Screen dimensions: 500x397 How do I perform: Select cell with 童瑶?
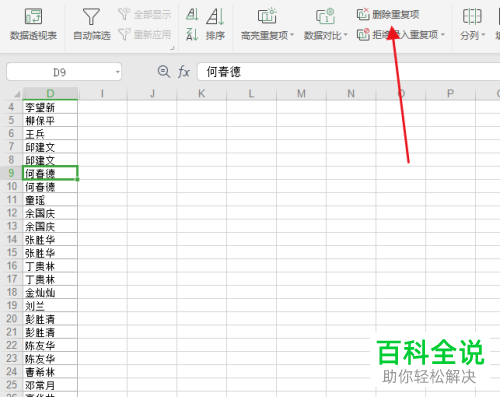[x=50, y=200]
